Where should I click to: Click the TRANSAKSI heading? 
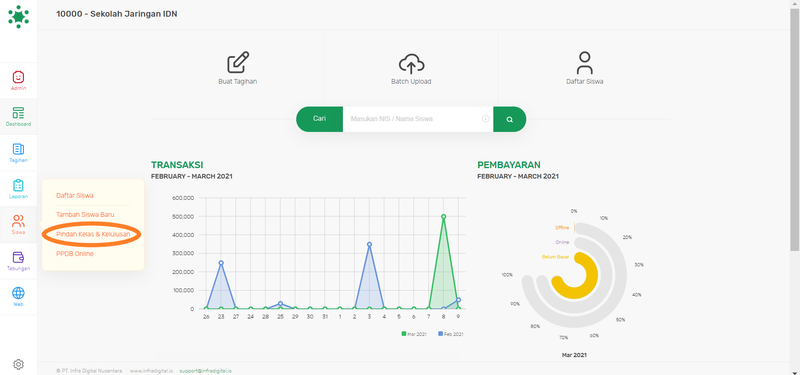[x=177, y=165]
